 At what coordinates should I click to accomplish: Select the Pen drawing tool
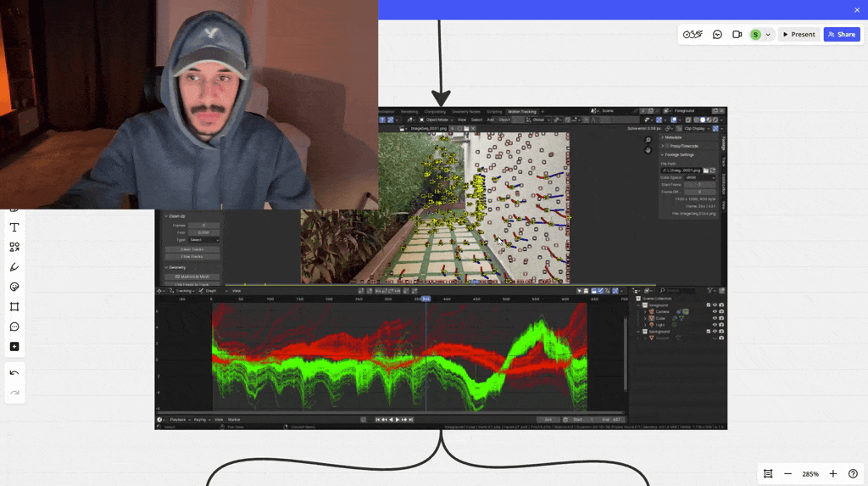(14, 267)
